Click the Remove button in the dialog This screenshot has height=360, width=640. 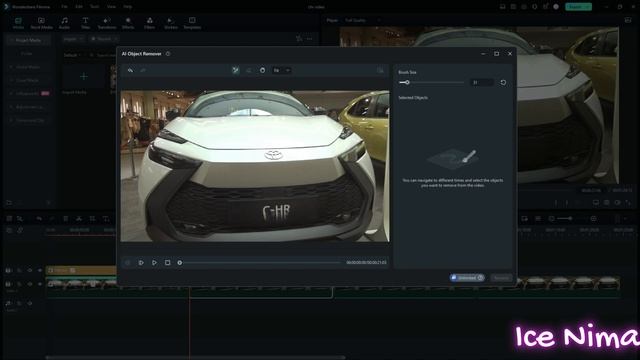tap(501, 278)
